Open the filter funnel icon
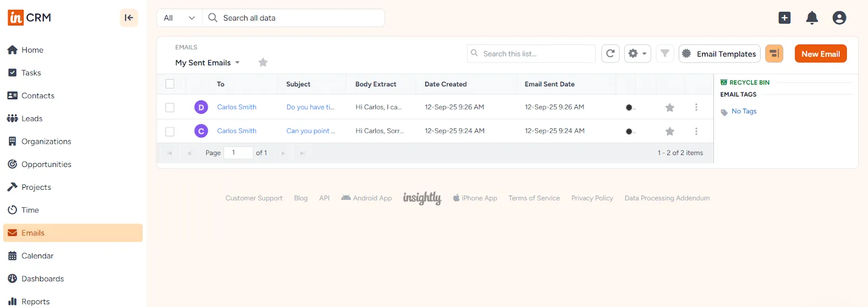 [x=665, y=54]
